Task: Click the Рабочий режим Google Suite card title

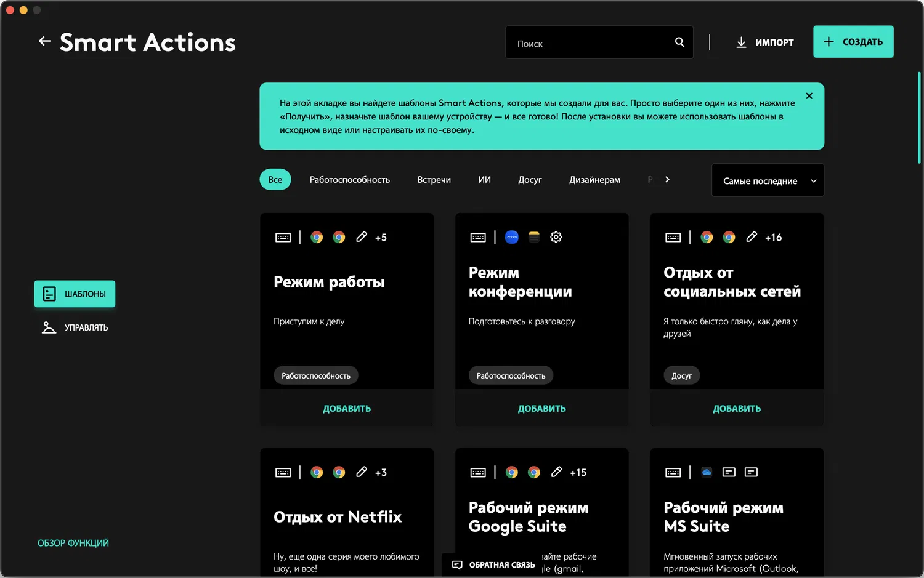Action: click(529, 517)
